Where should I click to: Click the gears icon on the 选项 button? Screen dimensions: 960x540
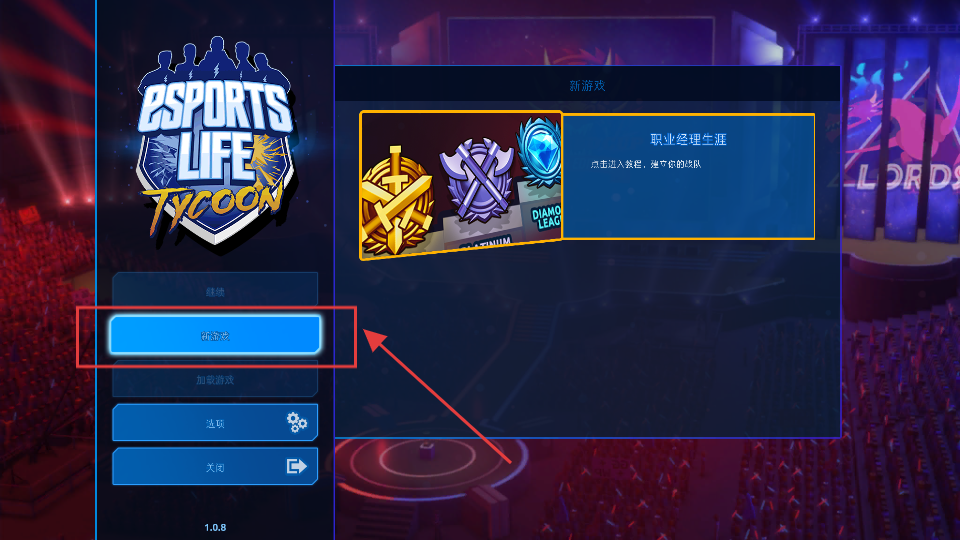[x=297, y=422]
